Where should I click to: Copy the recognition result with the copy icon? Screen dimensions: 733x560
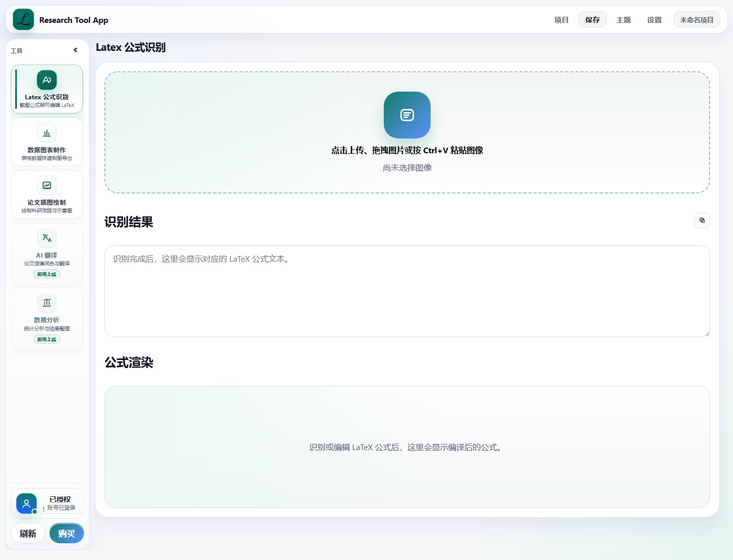point(702,220)
